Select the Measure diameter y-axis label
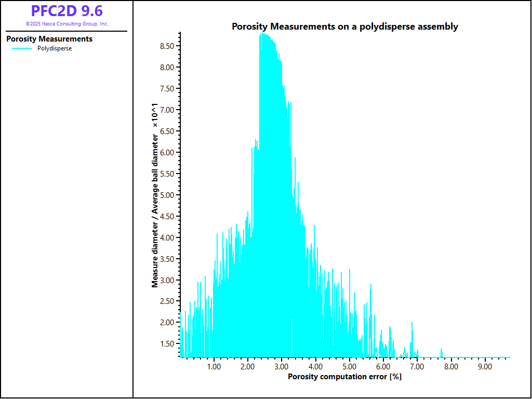This screenshot has width=532, height=399. click(x=155, y=208)
